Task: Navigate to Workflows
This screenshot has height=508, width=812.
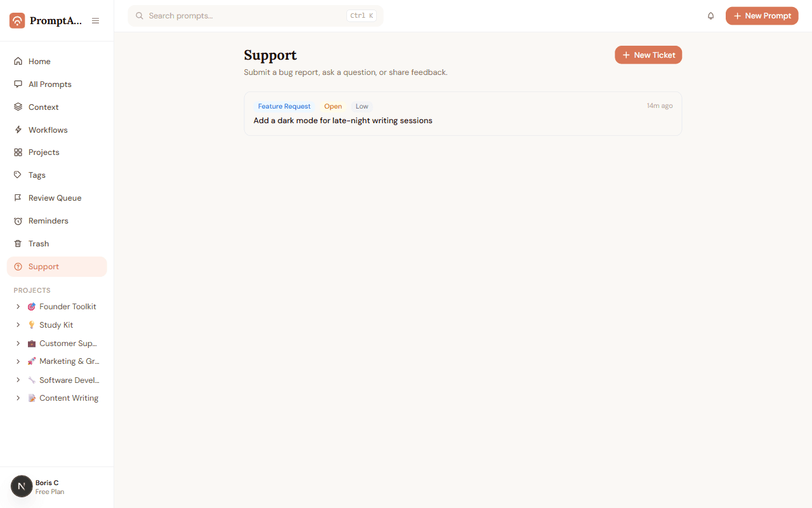Action: pos(57,130)
